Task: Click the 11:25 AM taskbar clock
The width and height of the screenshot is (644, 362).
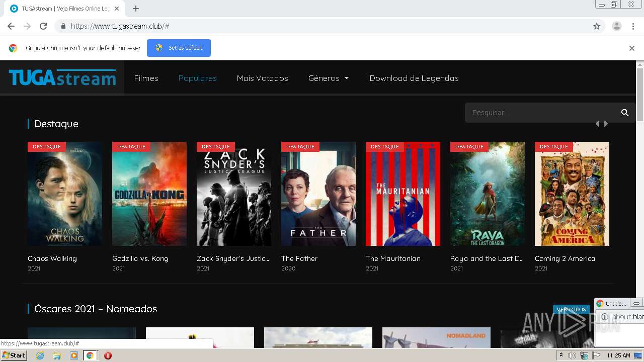Action: click(x=618, y=355)
